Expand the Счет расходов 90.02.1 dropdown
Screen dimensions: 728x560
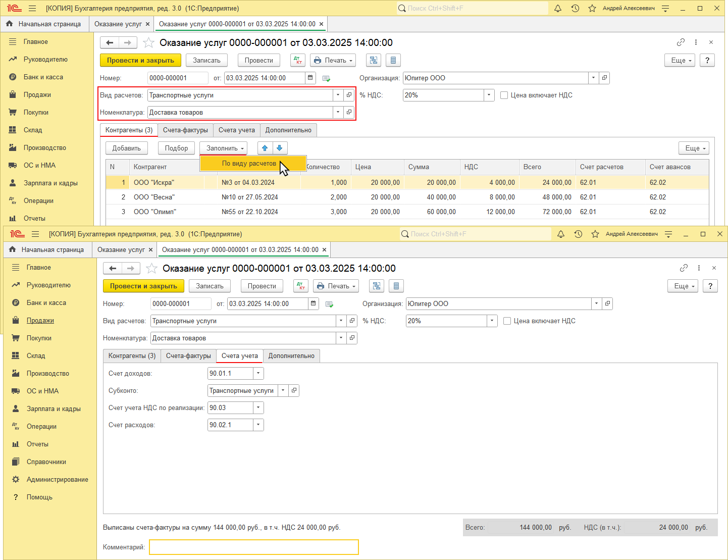point(258,425)
